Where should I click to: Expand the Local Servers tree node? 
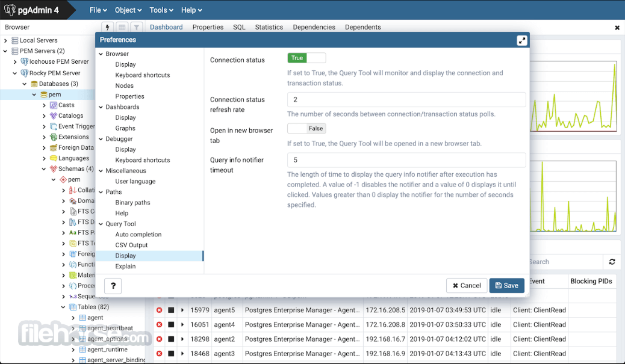click(5, 40)
